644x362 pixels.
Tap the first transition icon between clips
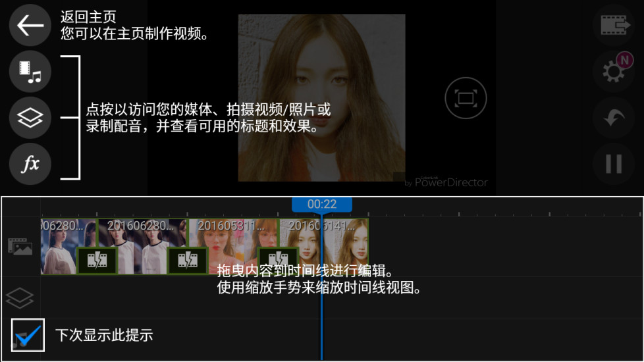[97, 260]
